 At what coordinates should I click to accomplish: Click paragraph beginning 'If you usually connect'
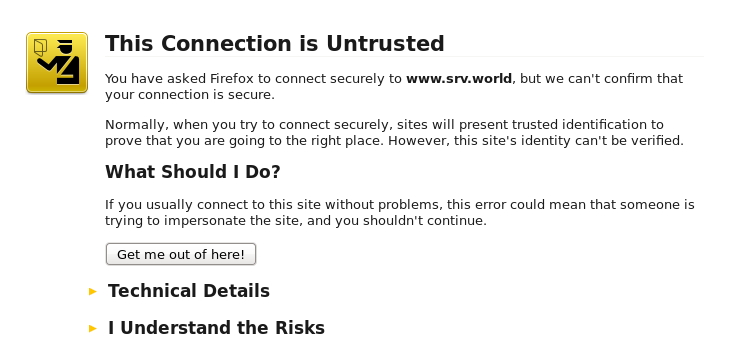tap(399, 212)
